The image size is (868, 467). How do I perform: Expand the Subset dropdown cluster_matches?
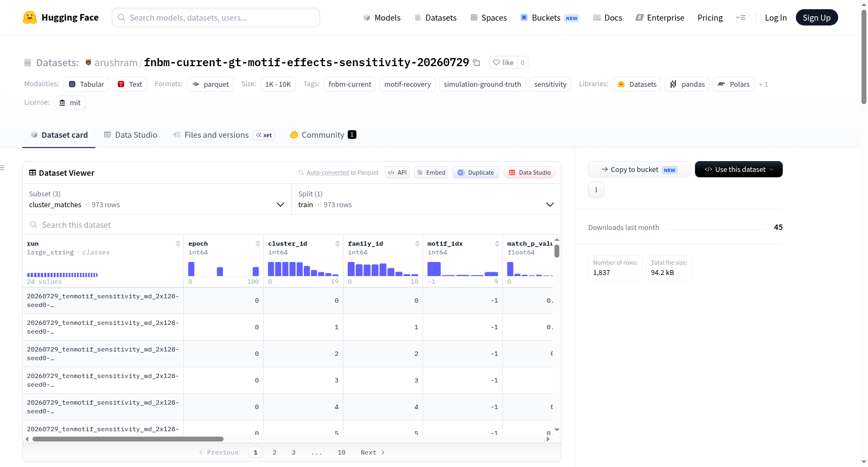pos(157,199)
